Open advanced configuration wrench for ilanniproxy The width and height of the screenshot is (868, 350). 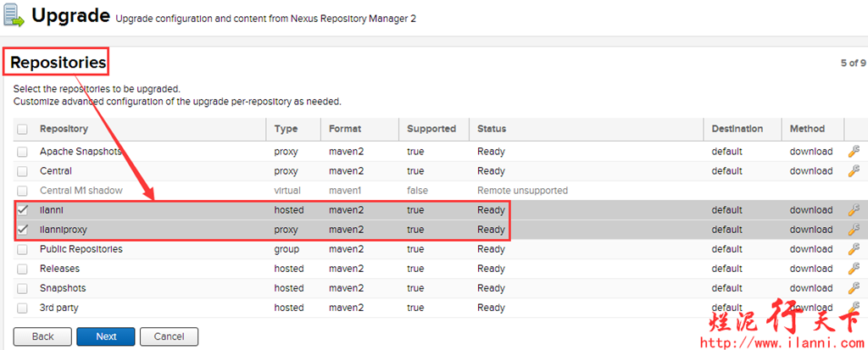point(854,230)
